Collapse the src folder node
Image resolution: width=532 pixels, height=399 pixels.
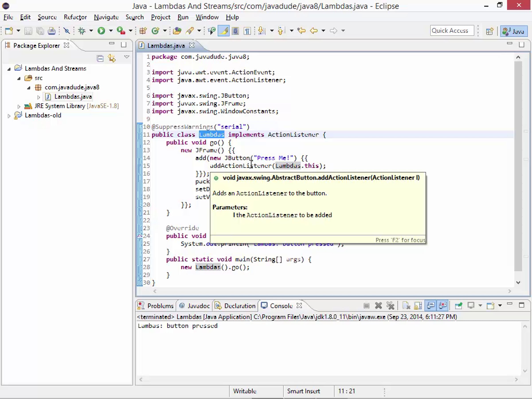point(19,79)
